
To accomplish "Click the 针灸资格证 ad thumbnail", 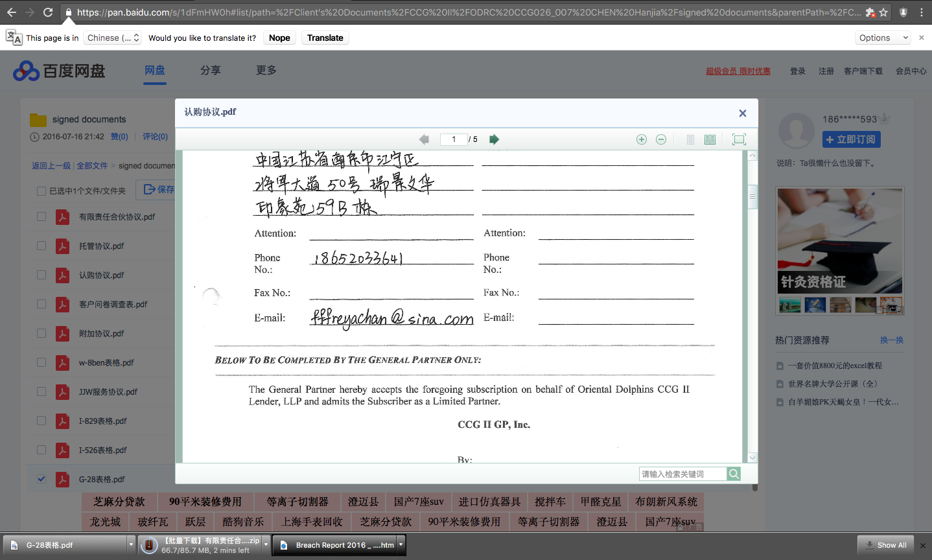I will click(x=840, y=241).
